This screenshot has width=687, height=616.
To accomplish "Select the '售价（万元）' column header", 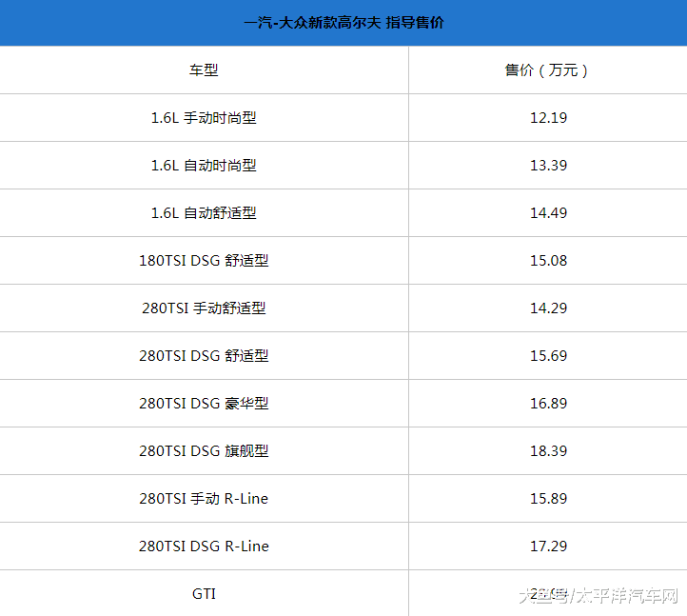I will click(548, 70).
